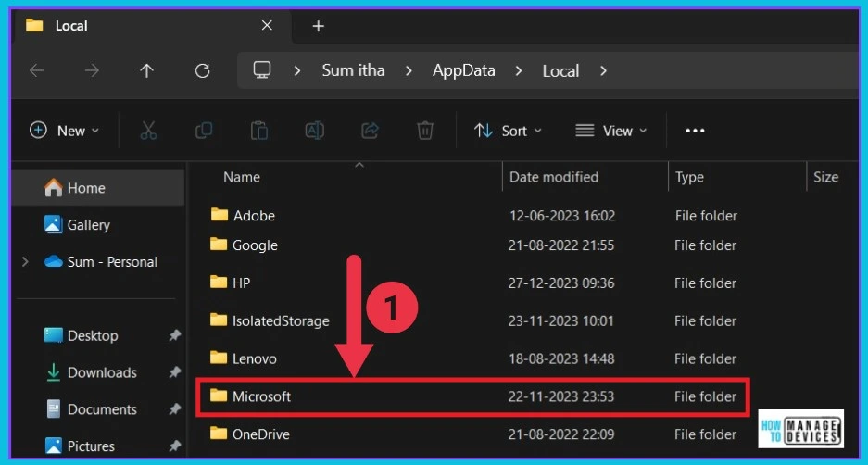Open the New item dropdown
Viewport: 868px width, 465px height.
tap(64, 131)
